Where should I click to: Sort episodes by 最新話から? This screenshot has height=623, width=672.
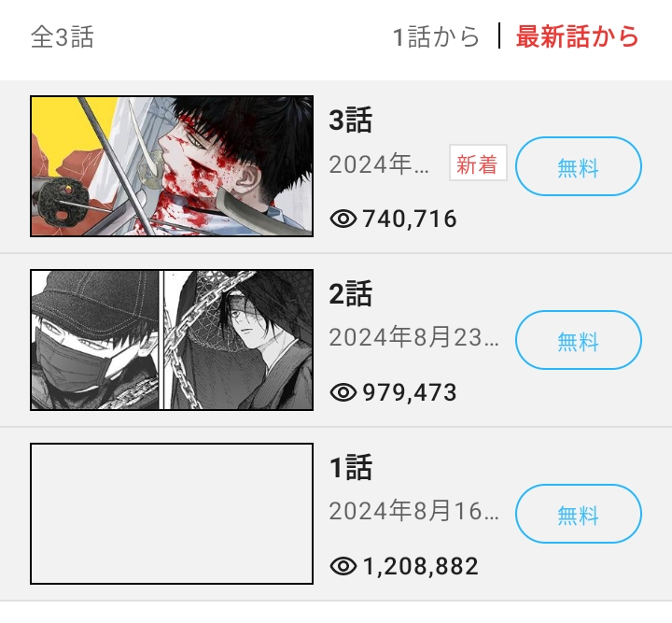click(578, 36)
